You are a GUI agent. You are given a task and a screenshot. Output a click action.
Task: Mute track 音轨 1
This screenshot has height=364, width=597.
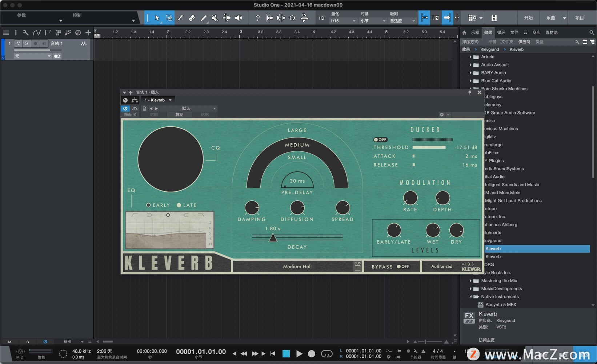(x=18, y=43)
